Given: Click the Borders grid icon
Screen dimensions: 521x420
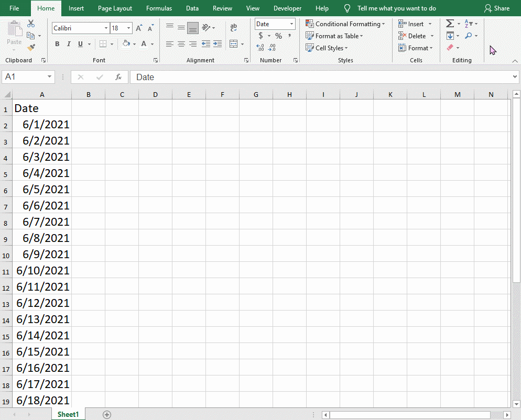Looking at the screenshot, I should point(103,44).
